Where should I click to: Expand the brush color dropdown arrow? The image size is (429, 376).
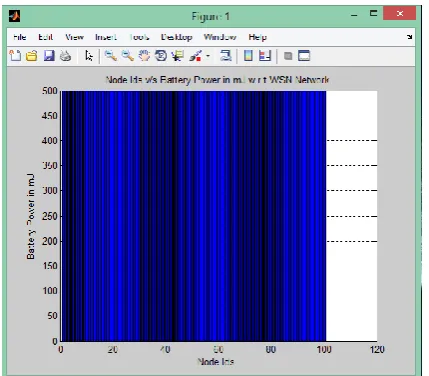coord(208,56)
